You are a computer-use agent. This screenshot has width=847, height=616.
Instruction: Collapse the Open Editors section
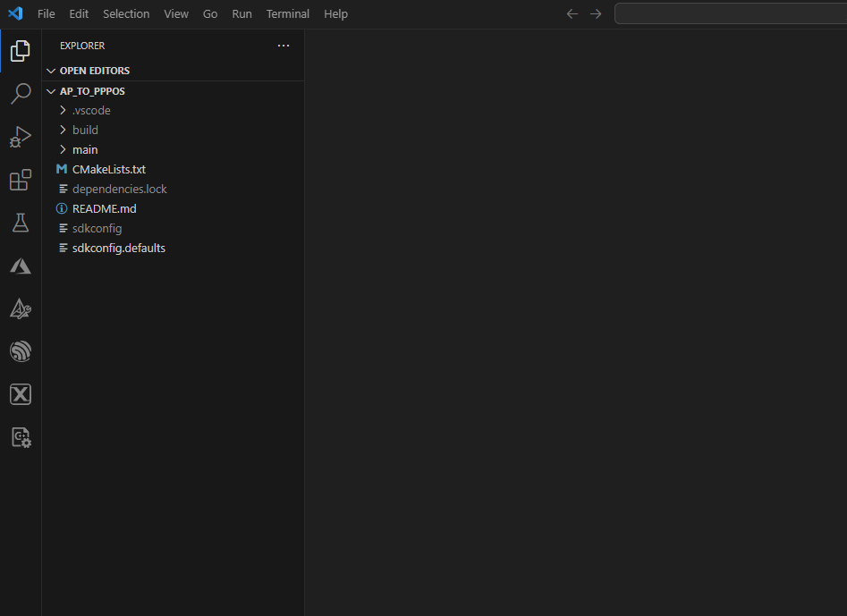pyautogui.click(x=51, y=71)
